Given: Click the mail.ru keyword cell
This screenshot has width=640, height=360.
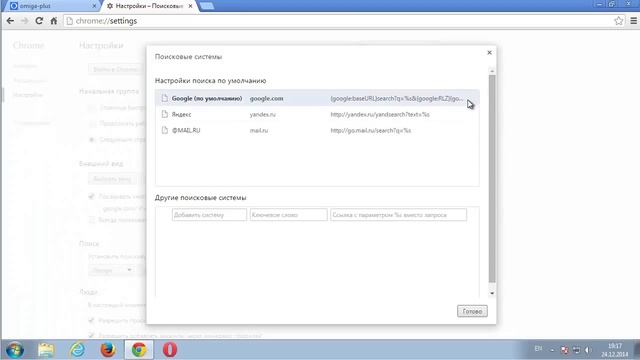Looking at the screenshot, I should pos(259,130).
